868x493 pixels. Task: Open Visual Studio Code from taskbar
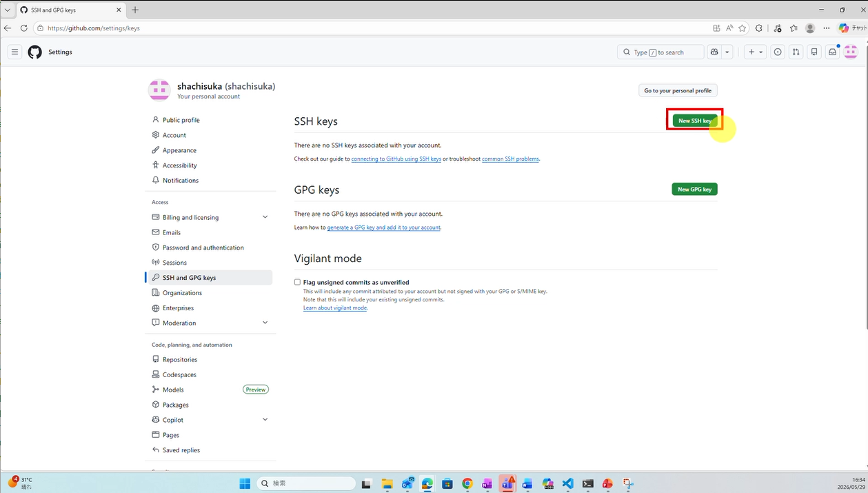pos(568,483)
